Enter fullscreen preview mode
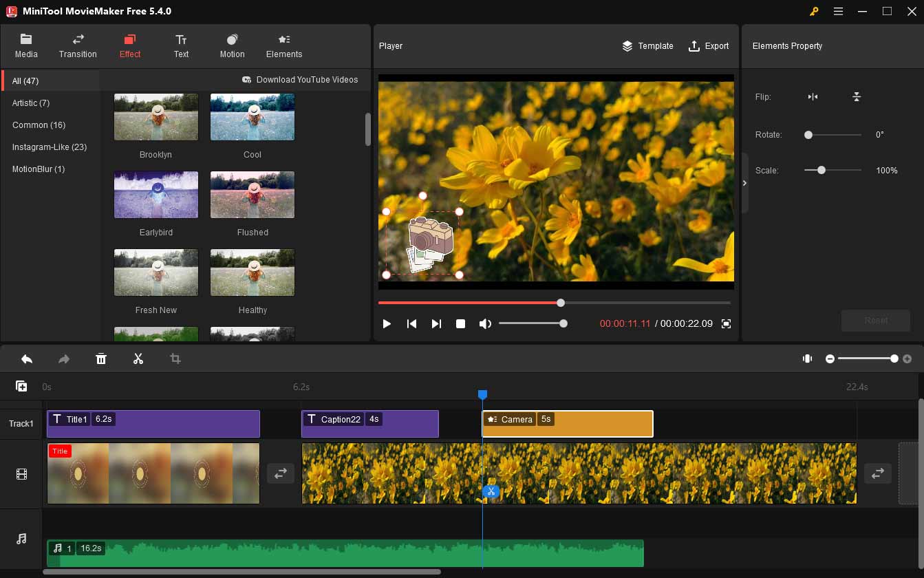The width and height of the screenshot is (924, 578). [726, 323]
